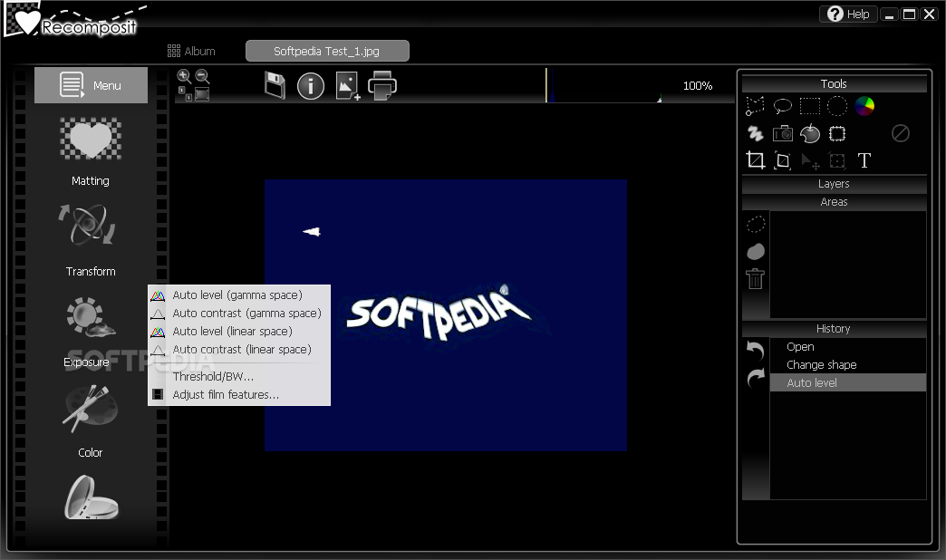The image size is (946, 560).
Task: Click the 100% zoom value
Action: click(698, 86)
